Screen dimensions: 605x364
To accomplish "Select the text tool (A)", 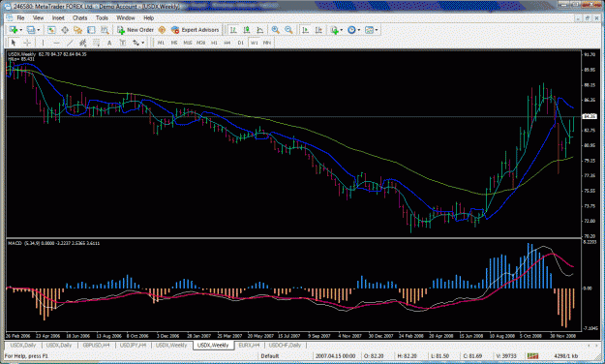I will click(109, 43).
